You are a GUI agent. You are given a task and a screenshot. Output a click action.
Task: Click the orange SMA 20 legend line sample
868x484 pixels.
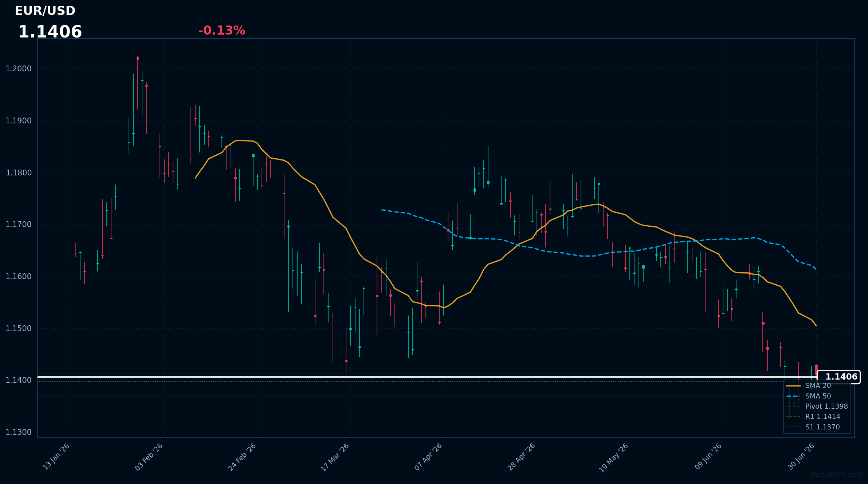coord(793,386)
